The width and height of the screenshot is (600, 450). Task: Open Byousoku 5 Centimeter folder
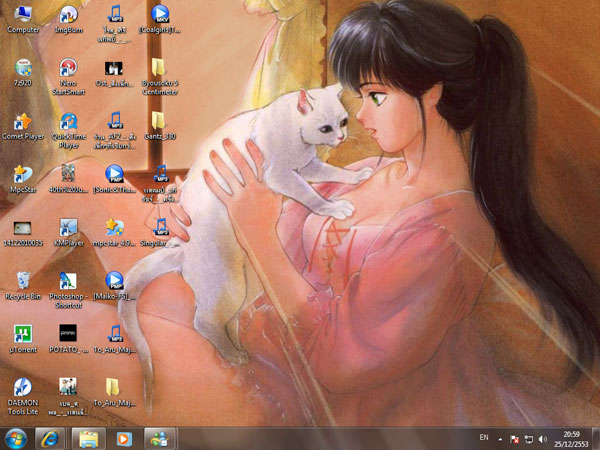160,77
